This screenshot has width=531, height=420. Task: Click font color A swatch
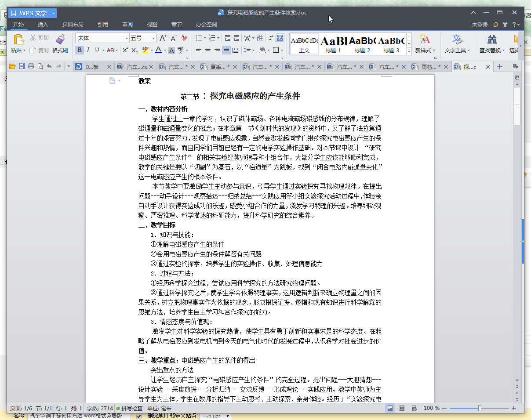pos(159,50)
